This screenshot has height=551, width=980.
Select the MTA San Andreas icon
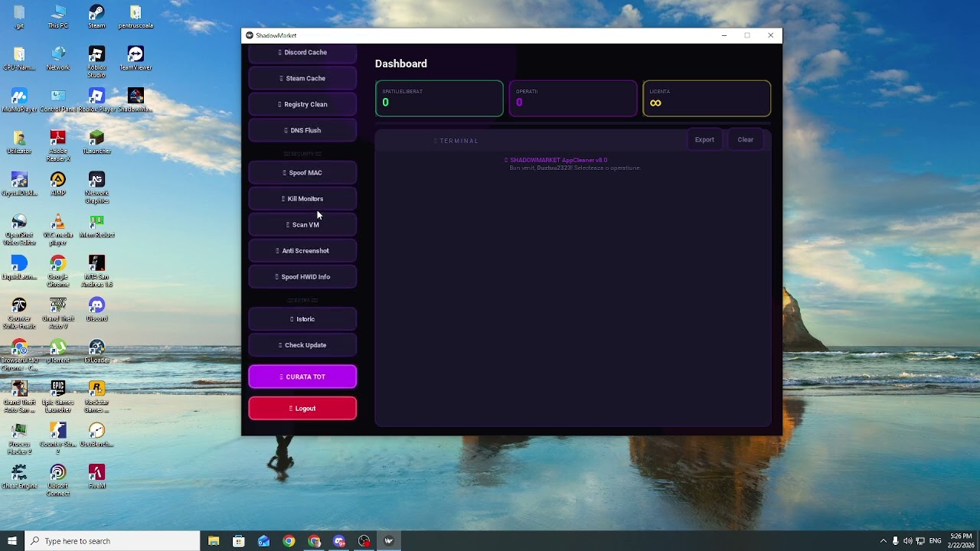pyautogui.click(x=96, y=272)
